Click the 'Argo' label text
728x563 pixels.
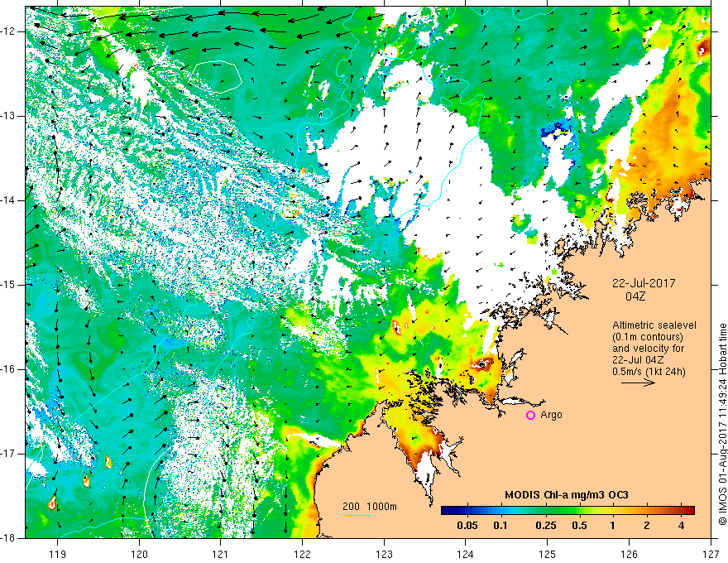coord(551,415)
